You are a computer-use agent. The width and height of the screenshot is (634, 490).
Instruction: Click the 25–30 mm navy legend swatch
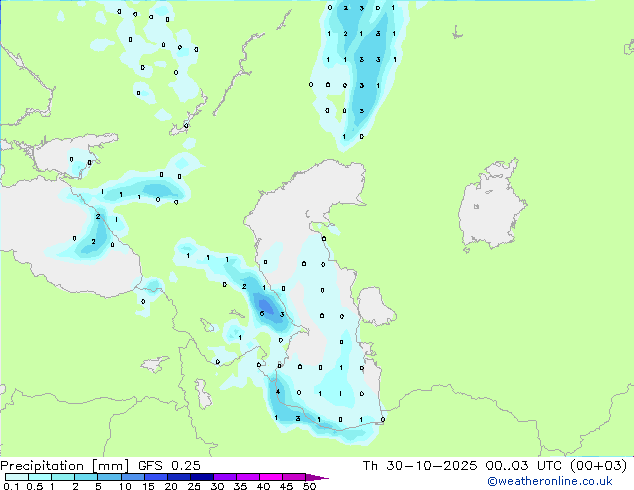(x=202, y=477)
